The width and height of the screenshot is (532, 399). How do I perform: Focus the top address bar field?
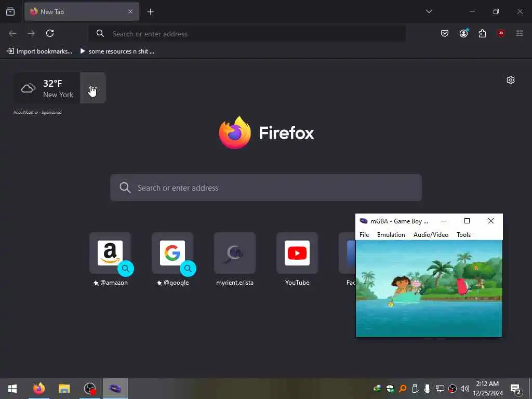coord(247,34)
